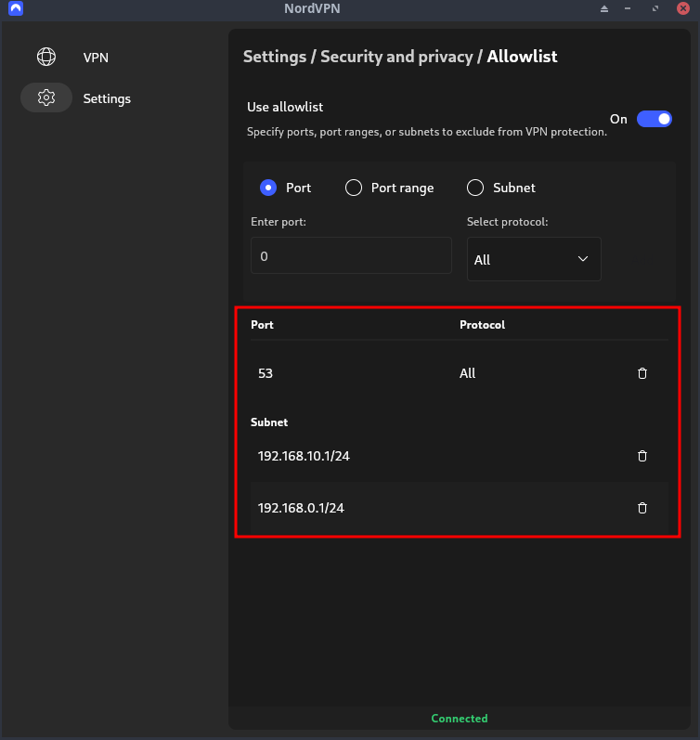This screenshot has width=700, height=740.
Task: Click the gear icon in the sidebar
Action: (x=45, y=98)
